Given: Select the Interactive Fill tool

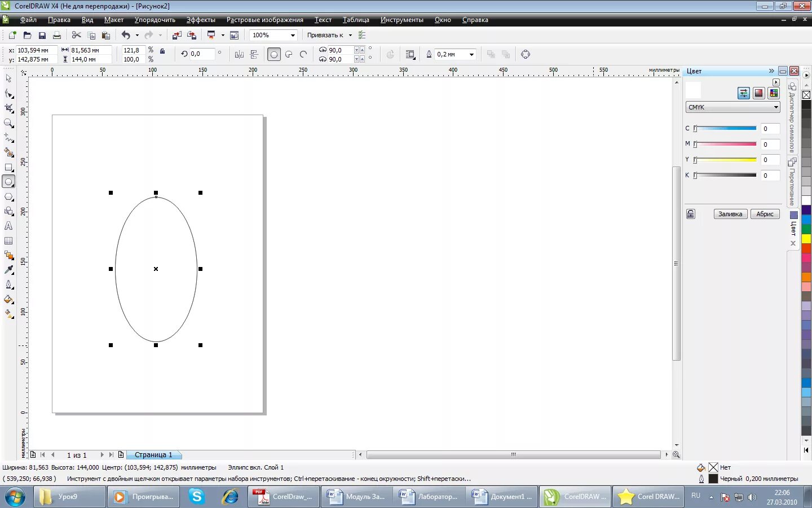Looking at the screenshot, I should 8,314.
